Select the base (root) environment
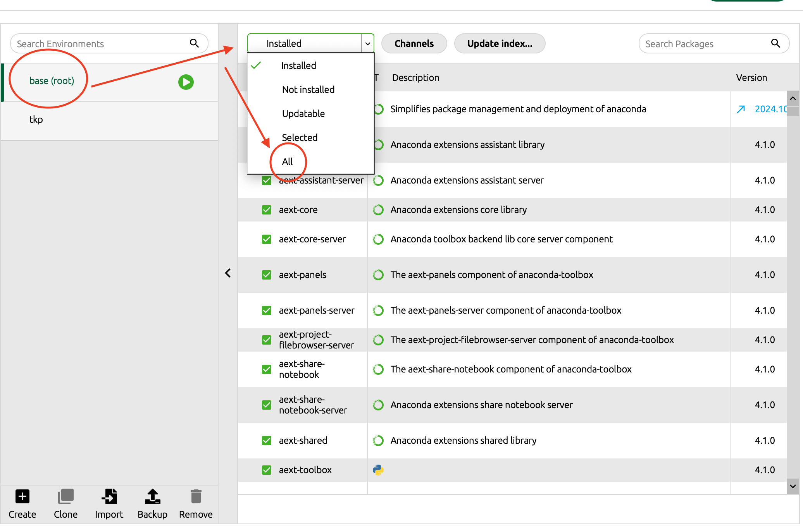This screenshot has width=803, height=532. click(109, 82)
